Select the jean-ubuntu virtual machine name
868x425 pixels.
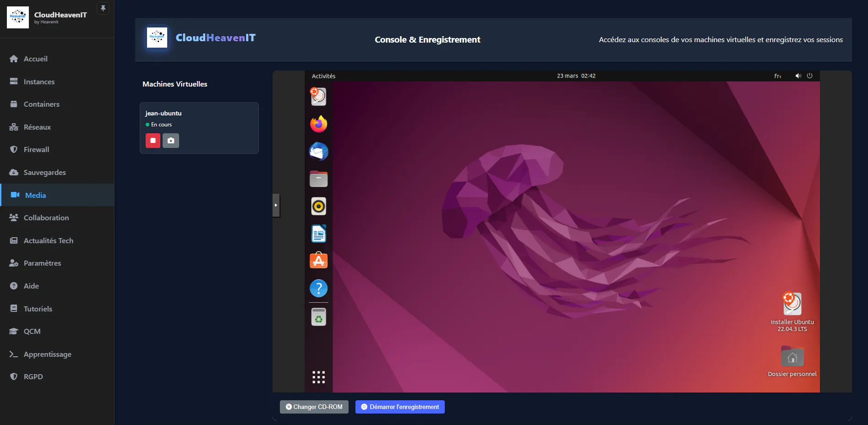pos(164,113)
